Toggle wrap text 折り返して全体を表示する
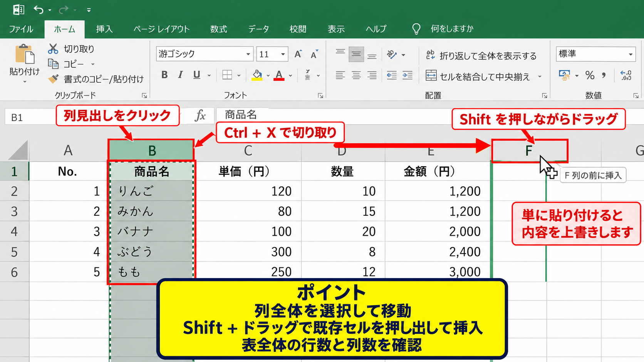 481,56
